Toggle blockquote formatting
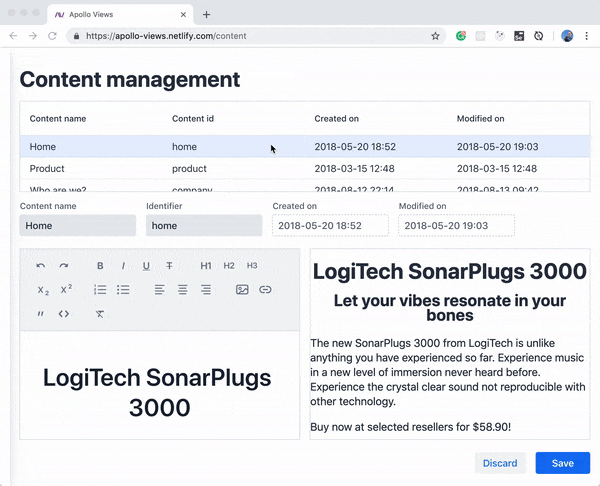This screenshot has width=600, height=486. click(41, 314)
